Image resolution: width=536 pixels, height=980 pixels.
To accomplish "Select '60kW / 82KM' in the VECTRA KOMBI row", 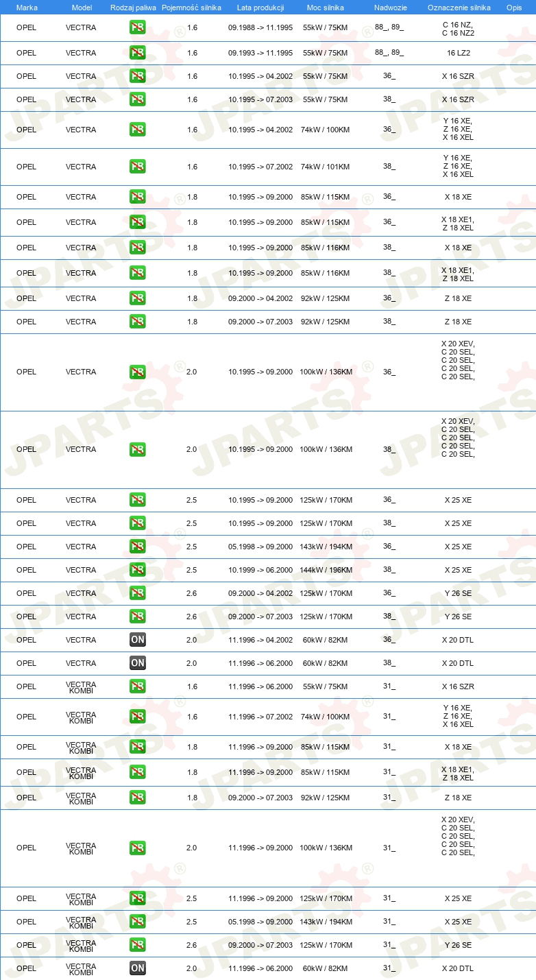I will (x=325, y=968).
